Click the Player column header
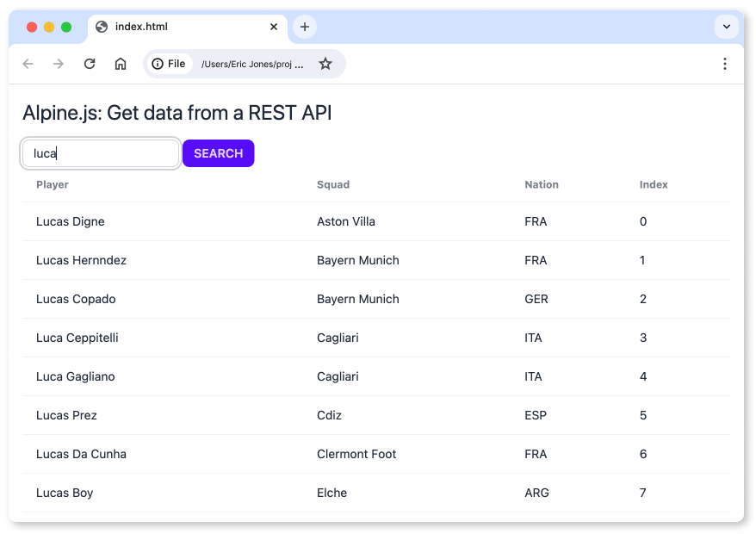Screen dimensions: 756x534 click(53, 184)
